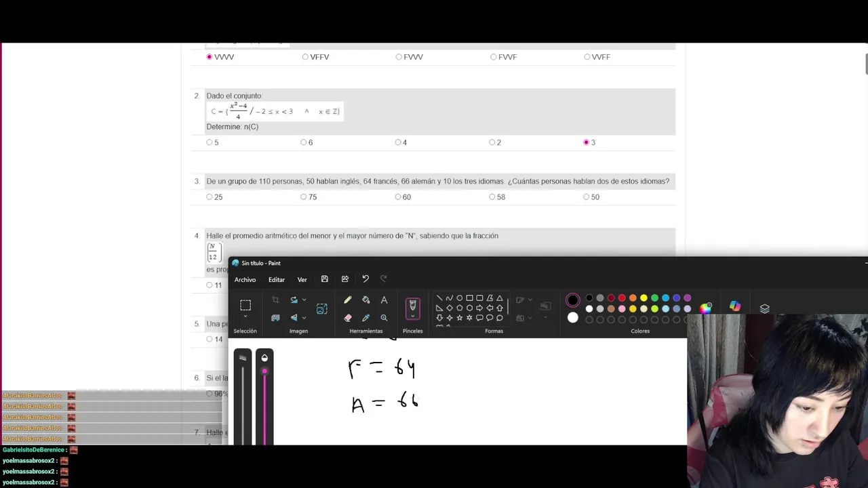Choose the five-point star shape
Image resolution: width=868 pixels, height=488 pixels.
click(459, 317)
